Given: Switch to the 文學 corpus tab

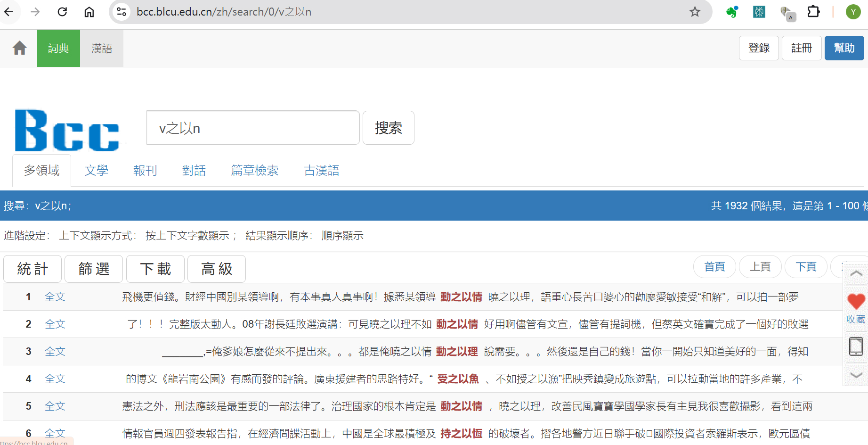Looking at the screenshot, I should (97, 171).
